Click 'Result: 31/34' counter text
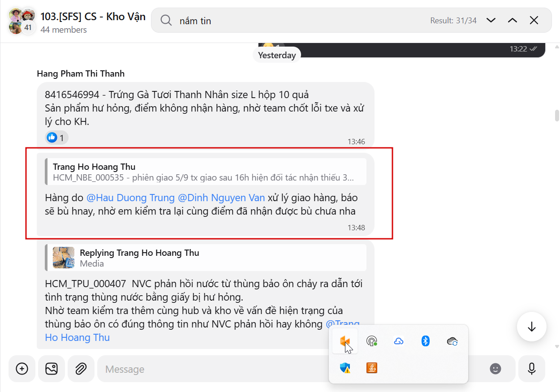The width and height of the screenshot is (560, 392). [x=453, y=21]
